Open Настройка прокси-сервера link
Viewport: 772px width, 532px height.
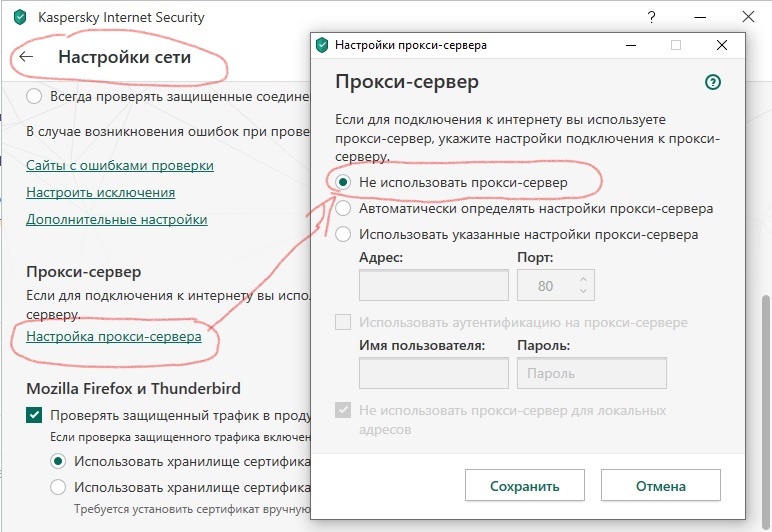pos(114,337)
